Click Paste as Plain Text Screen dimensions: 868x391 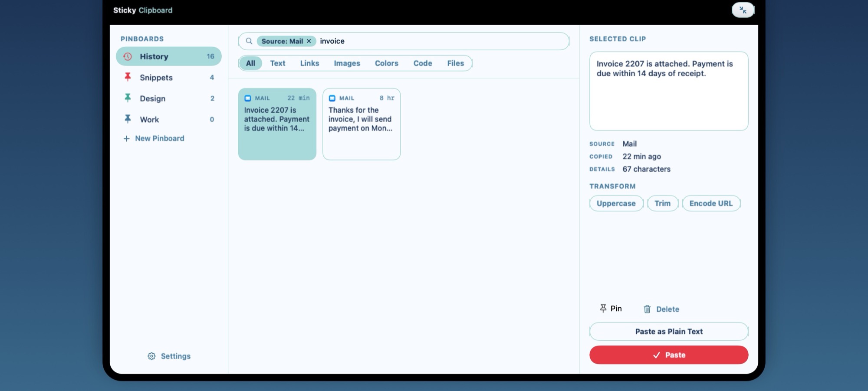669,332
